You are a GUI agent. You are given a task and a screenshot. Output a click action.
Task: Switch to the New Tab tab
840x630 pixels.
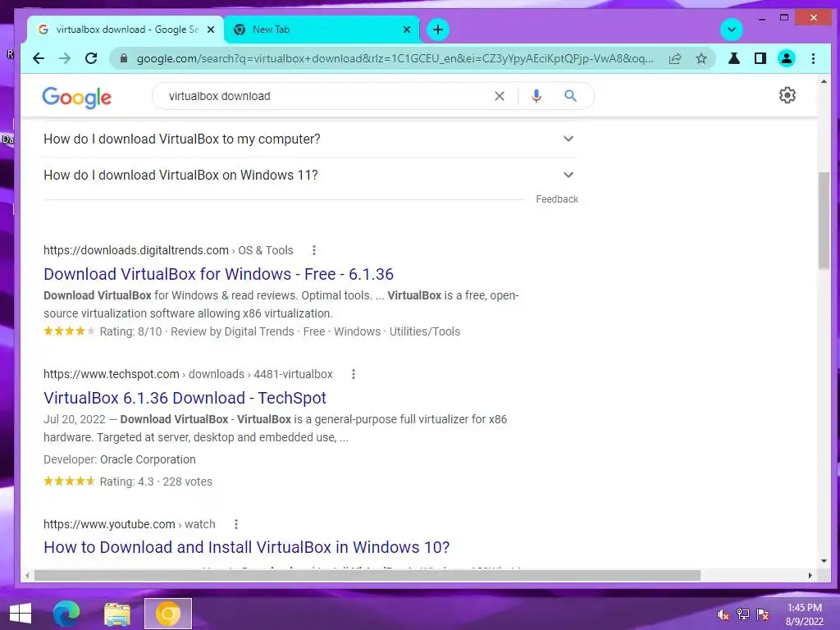pyautogui.click(x=322, y=30)
